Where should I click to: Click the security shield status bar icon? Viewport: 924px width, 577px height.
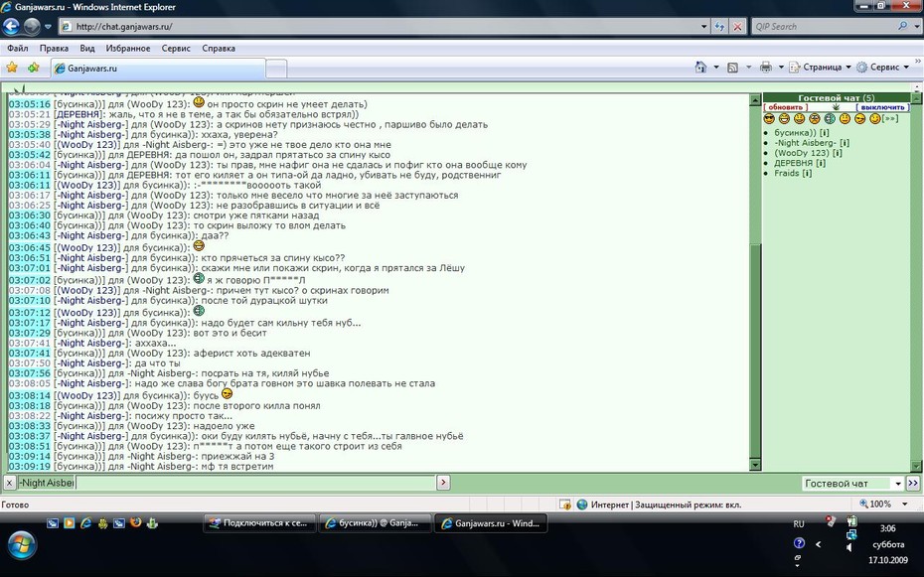tap(565, 505)
